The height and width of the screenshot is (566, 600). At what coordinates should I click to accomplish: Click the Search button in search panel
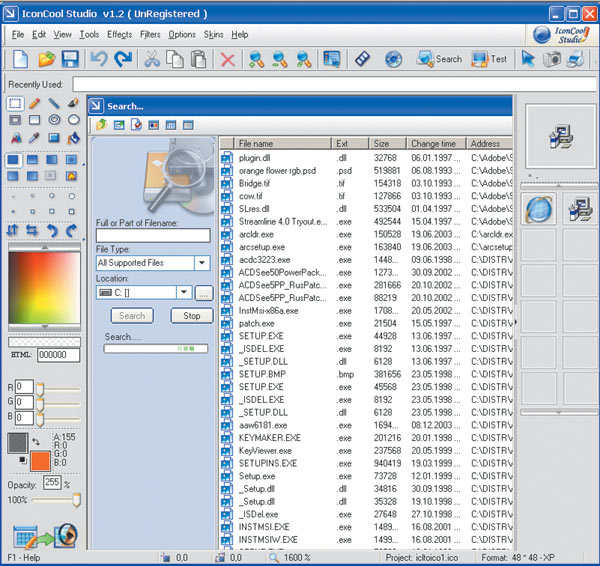point(132,316)
